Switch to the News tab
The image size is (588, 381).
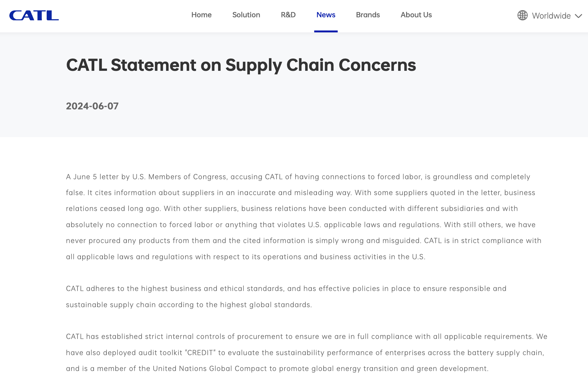(326, 15)
